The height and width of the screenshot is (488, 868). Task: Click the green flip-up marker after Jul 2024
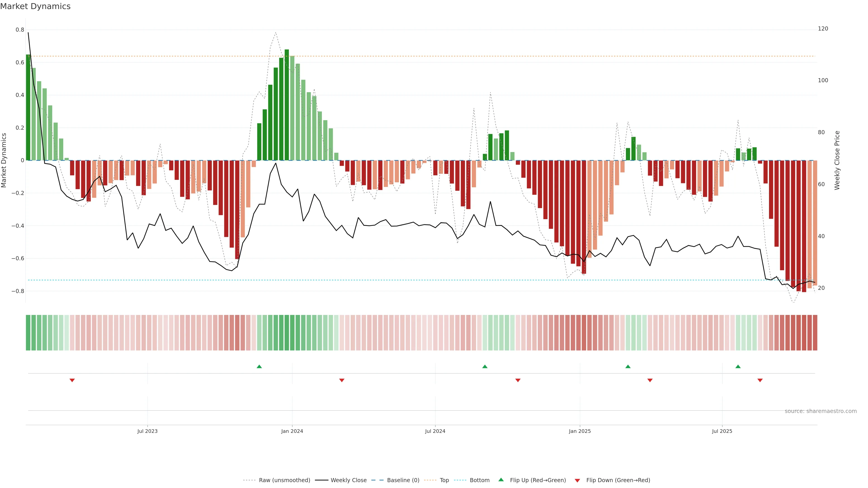[485, 366]
